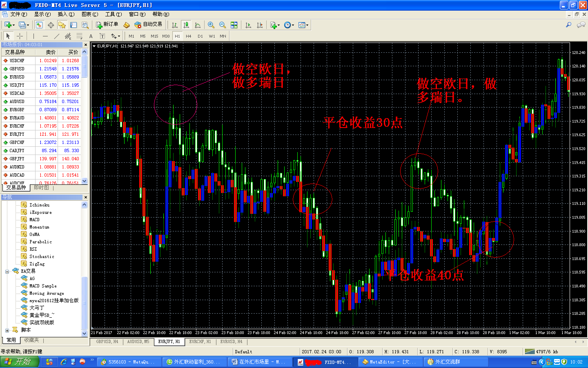Switch timeframe to D1

click(200, 36)
